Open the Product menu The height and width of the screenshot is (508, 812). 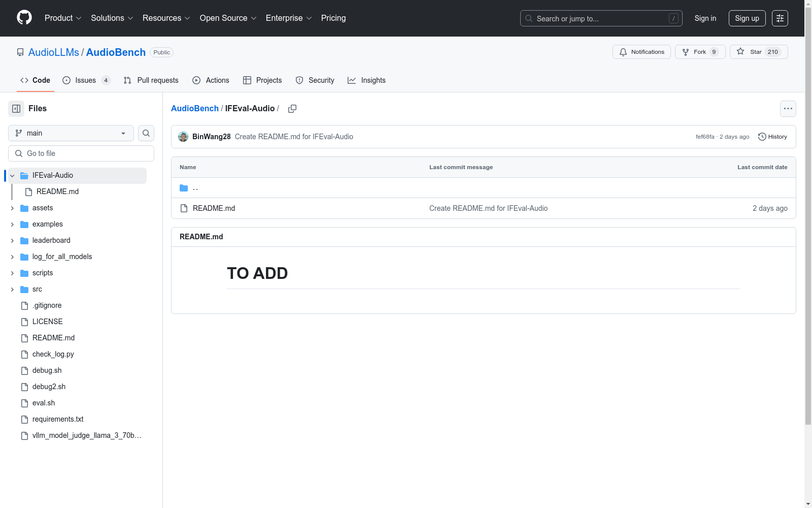point(63,18)
